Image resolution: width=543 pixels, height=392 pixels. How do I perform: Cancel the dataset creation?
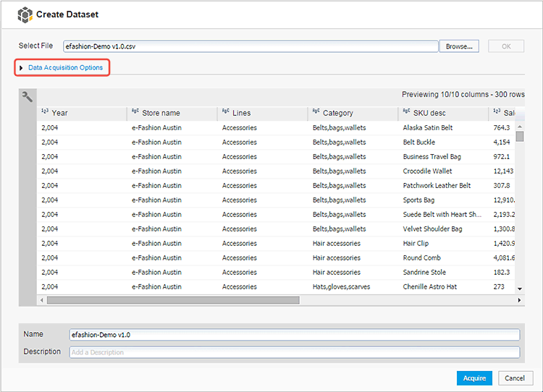(x=515, y=378)
